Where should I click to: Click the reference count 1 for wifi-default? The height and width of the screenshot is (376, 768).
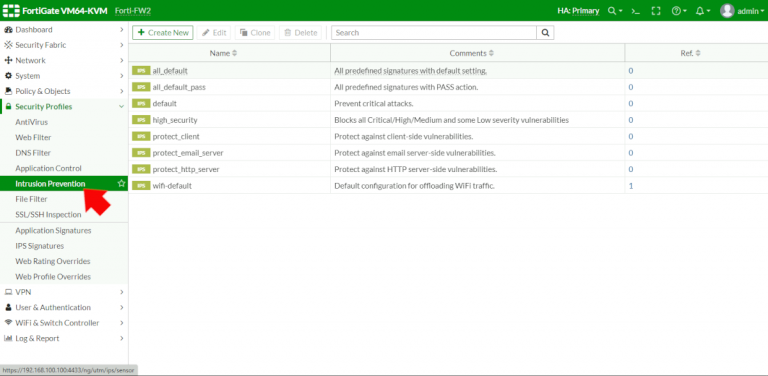click(x=631, y=186)
